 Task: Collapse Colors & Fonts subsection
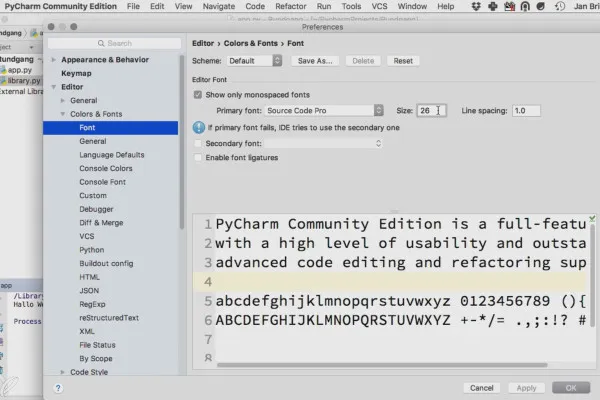click(x=63, y=114)
